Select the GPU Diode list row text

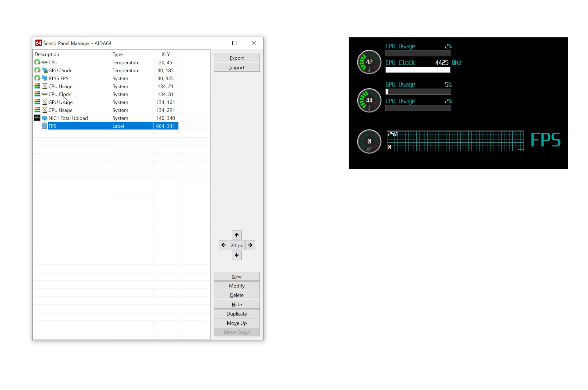[60, 70]
